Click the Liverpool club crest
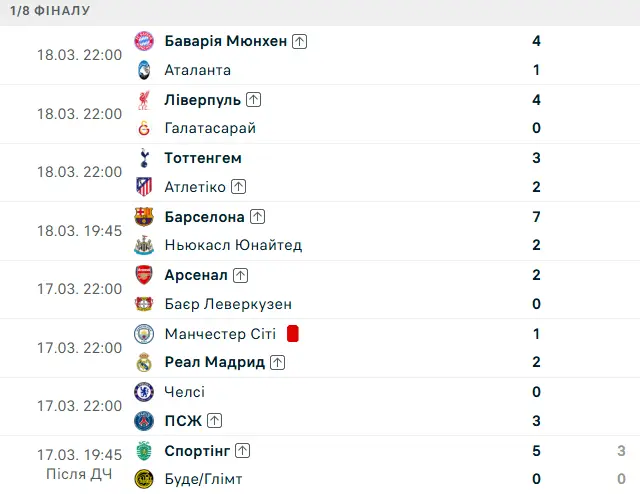This screenshot has height=494, width=640. pyautogui.click(x=144, y=100)
